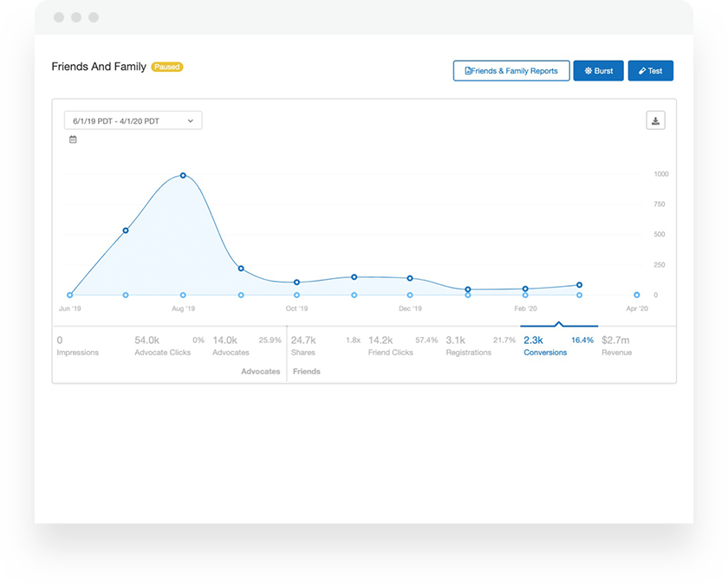Click the Burst button
The image size is (728, 584).
click(598, 71)
